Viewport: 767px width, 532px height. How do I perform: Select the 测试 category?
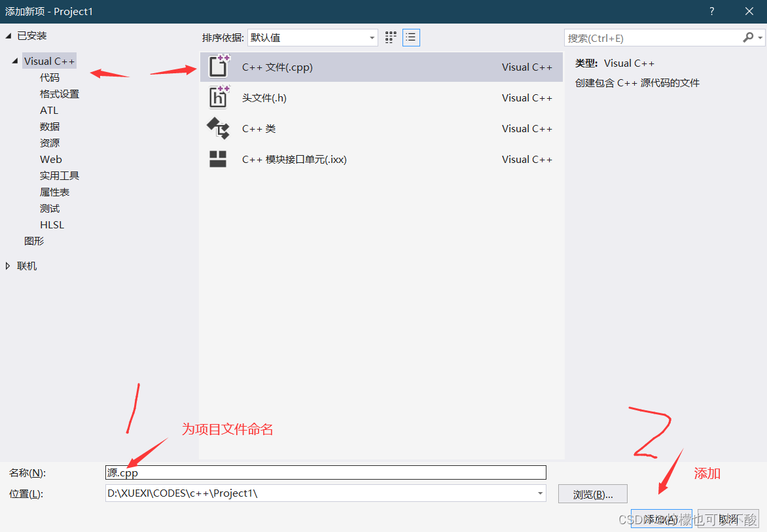[x=49, y=208]
